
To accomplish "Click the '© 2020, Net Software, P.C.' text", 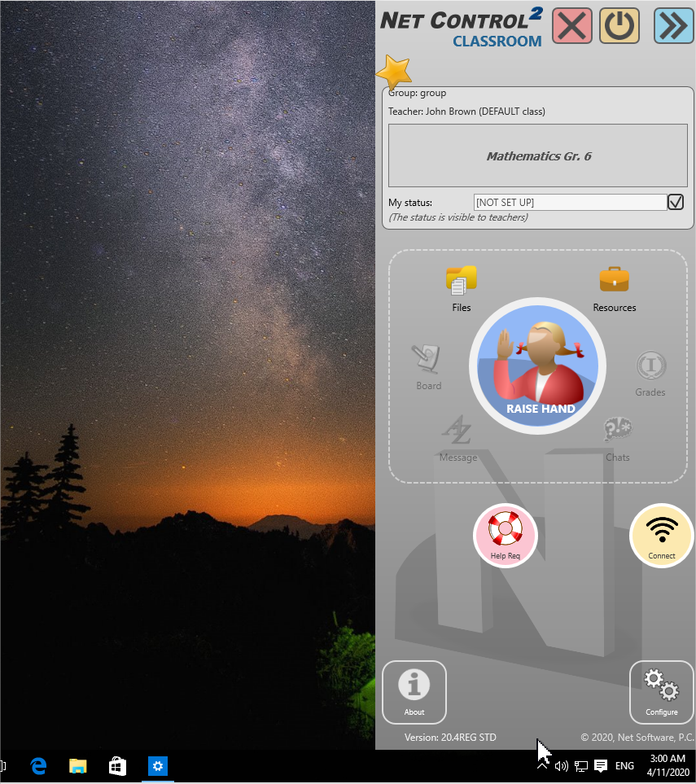I will tap(637, 737).
